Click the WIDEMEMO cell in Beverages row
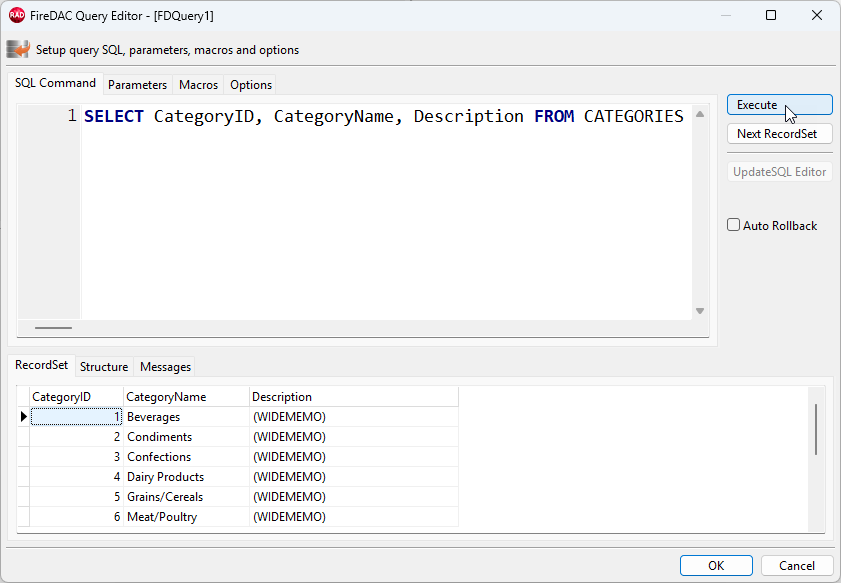This screenshot has height=583, width=841. point(354,417)
